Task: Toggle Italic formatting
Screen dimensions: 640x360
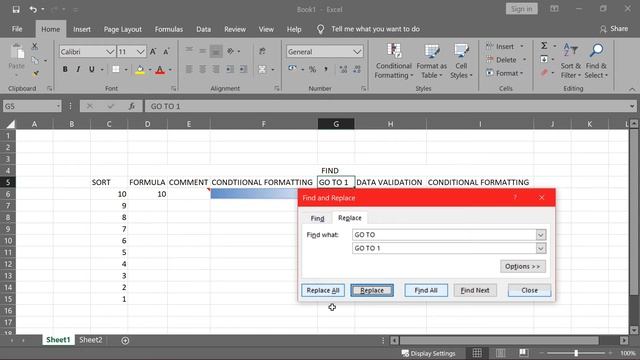Action: (78, 69)
